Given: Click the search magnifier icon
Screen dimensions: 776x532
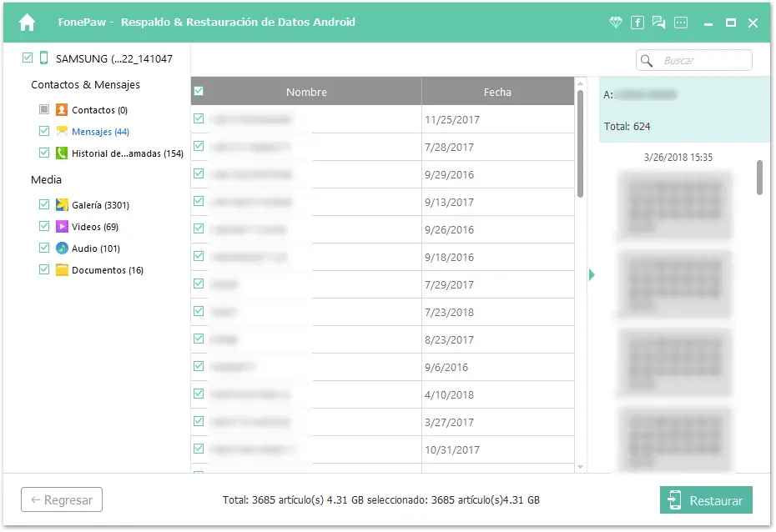Looking at the screenshot, I should click(x=647, y=60).
